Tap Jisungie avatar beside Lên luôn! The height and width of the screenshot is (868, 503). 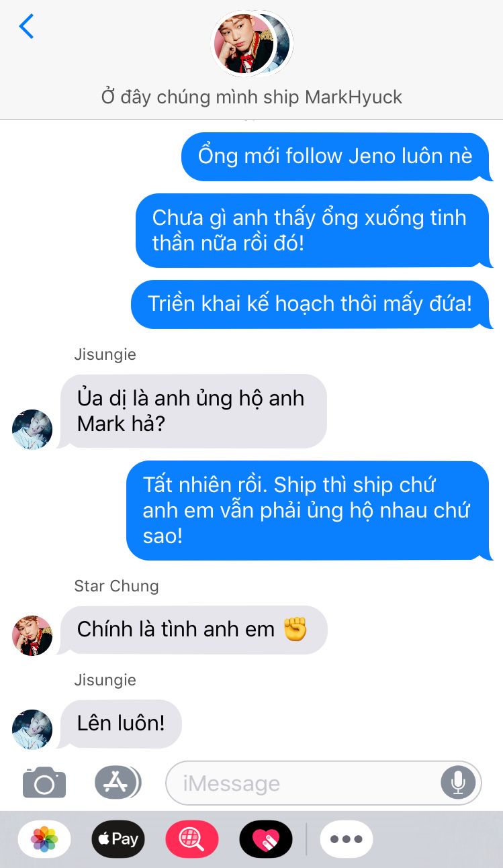(32, 730)
